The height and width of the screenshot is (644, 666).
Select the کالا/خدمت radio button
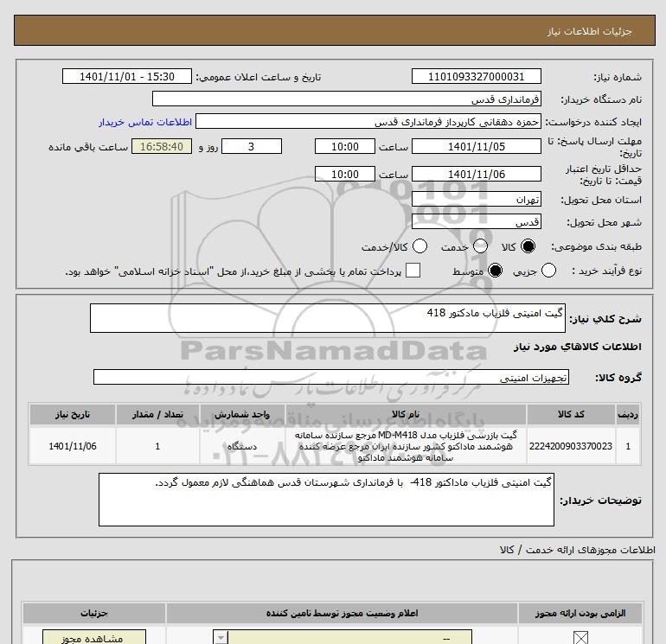pyautogui.click(x=420, y=246)
